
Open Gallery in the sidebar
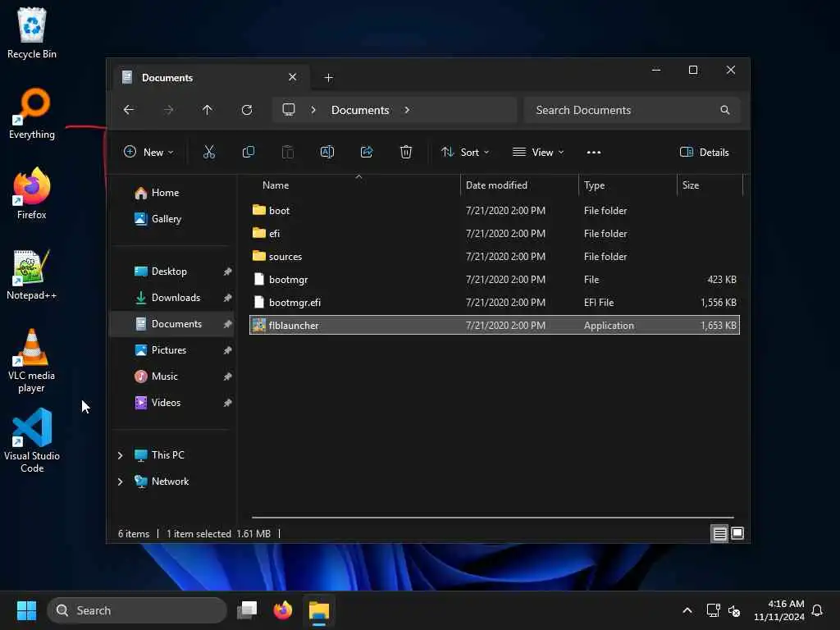coord(171,219)
